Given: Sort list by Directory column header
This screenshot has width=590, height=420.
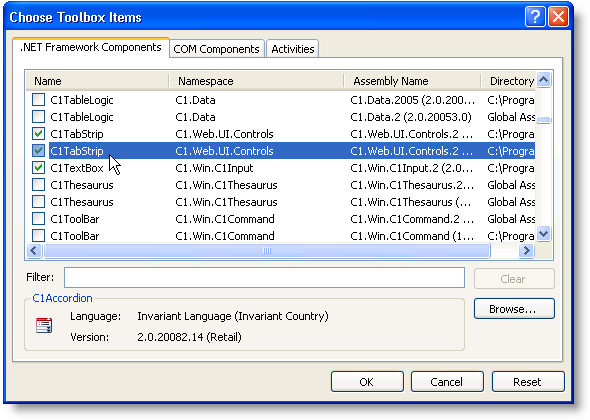Looking at the screenshot, I should [508, 81].
